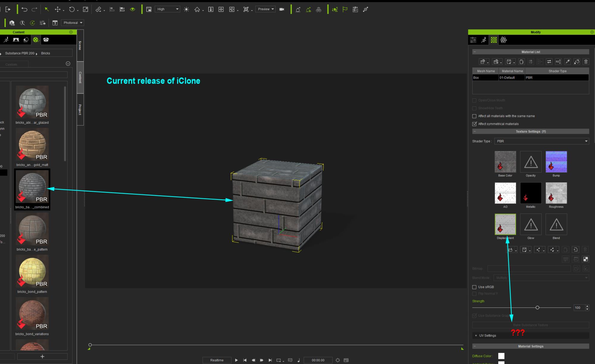Click the content search input field
This screenshot has width=595, height=364.
pos(33,75)
